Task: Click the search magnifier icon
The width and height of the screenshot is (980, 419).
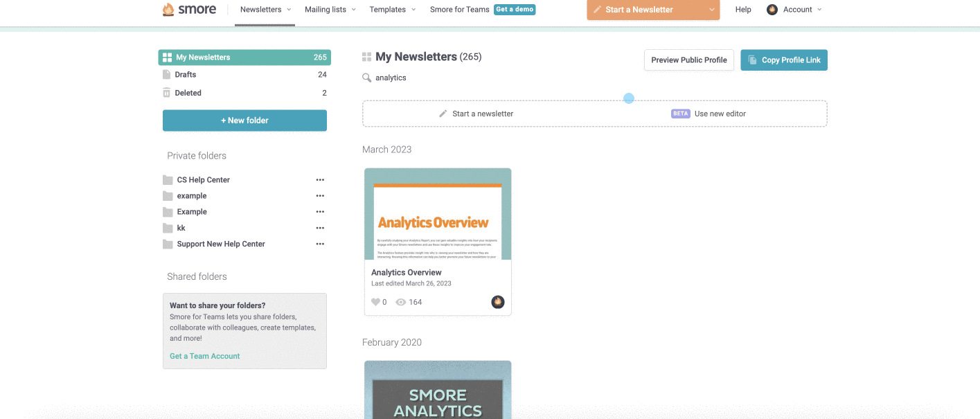Action: point(367,78)
